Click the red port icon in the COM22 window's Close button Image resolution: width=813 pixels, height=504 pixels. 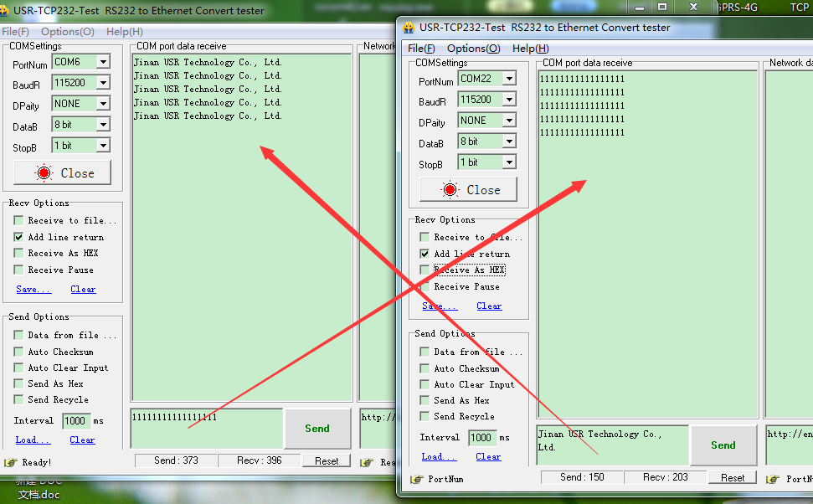[450, 190]
